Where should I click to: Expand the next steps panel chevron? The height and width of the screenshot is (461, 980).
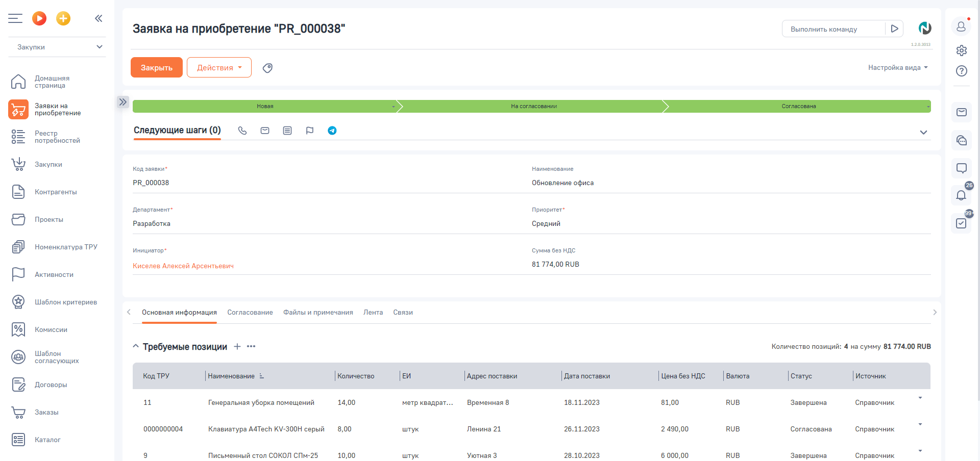(923, 133)
